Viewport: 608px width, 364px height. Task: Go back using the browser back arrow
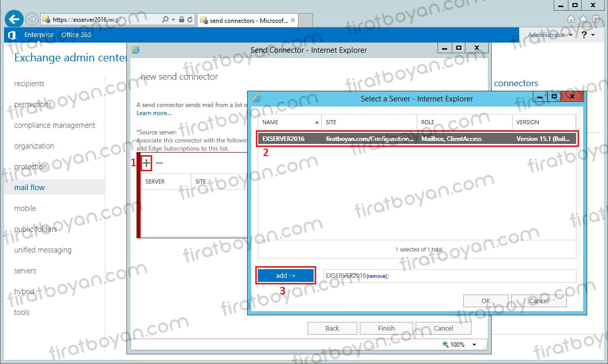pos(14,19)
